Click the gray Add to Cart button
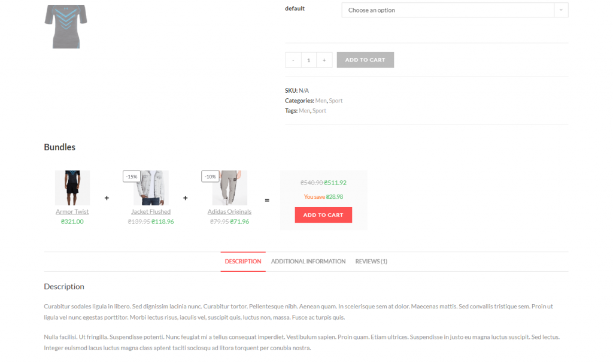This screenshot has width=613, height=364. (x=365, y=59)
